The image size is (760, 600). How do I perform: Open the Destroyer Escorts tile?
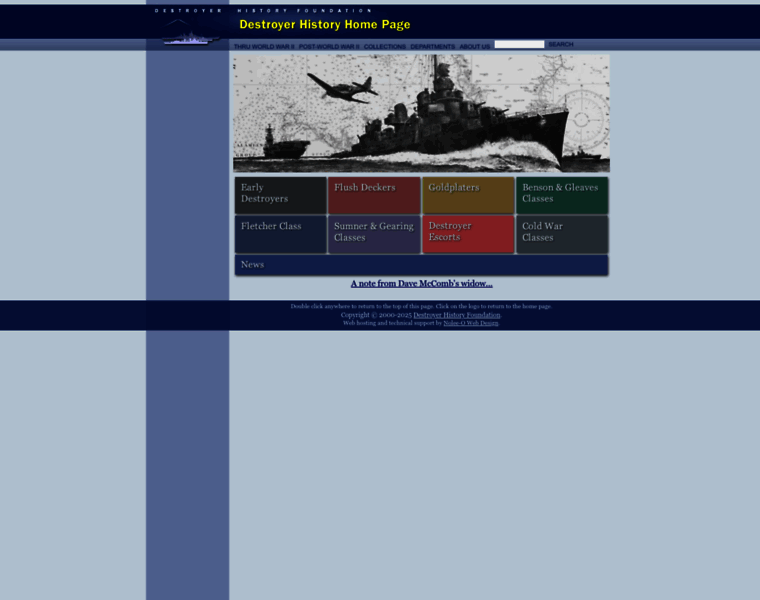pos(468,234)
